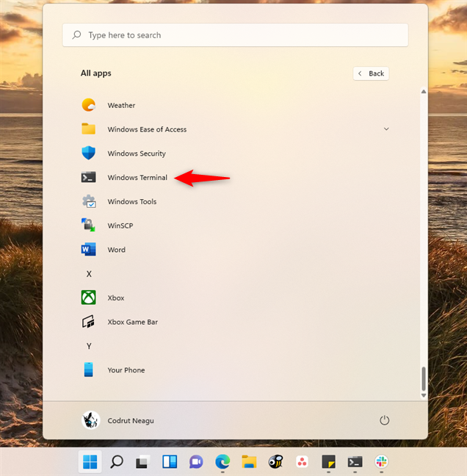Click the search magnifier in search box

(x=77, y=35)
